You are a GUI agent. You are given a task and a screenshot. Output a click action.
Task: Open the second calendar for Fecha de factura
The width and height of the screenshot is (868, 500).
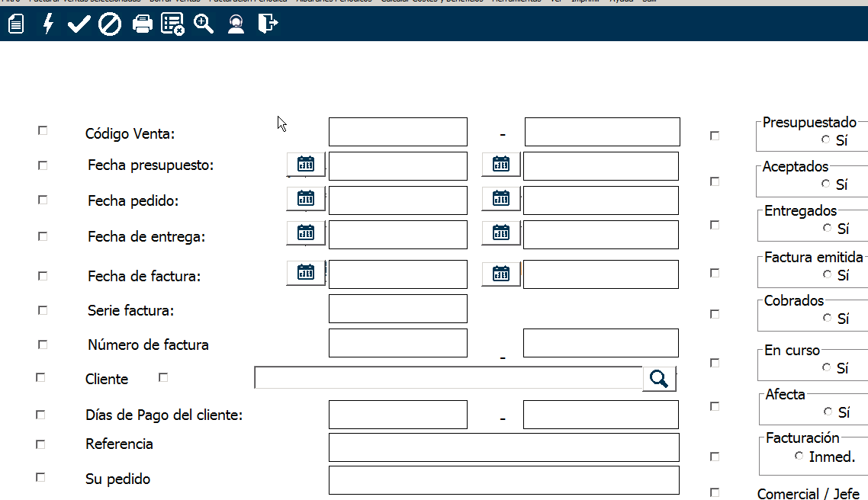tap(501, 273)
